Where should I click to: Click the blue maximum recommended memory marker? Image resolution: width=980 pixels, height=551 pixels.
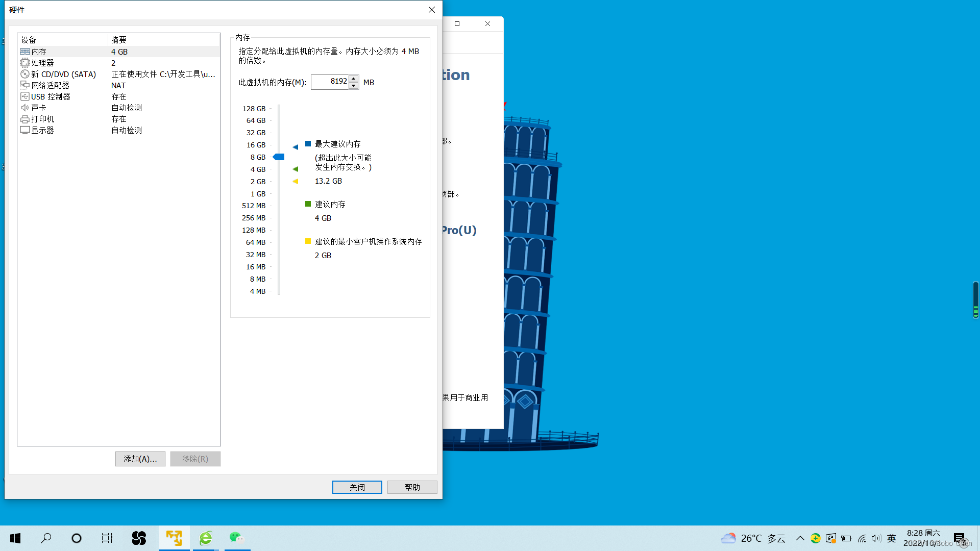click(295, 147)
